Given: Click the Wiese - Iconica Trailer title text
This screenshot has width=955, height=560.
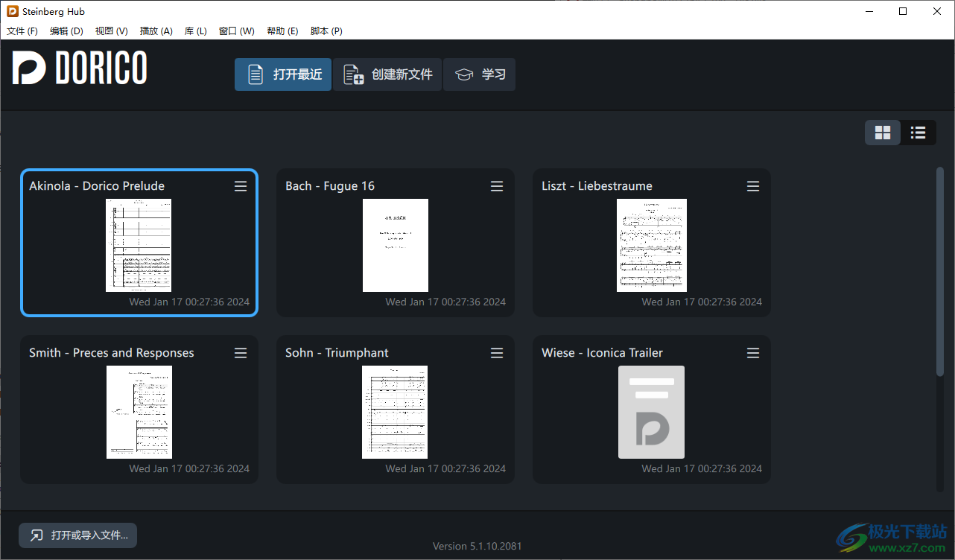Looking at the screenshot, I should [602, 353].
